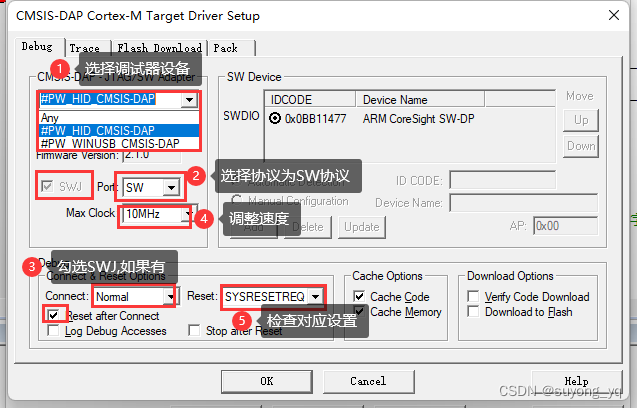637x408 pixels.
Task: Confirm with the OK button
Action: (x=267, y=381)
